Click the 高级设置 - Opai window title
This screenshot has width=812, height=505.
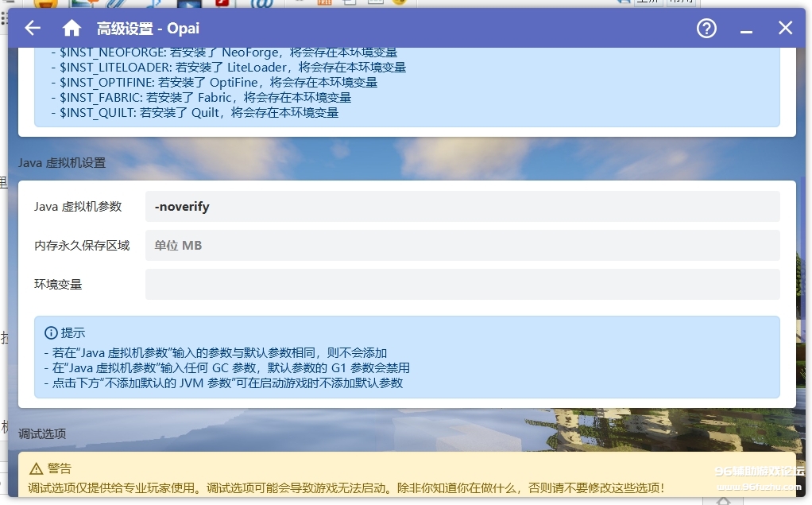coord(148,29)
